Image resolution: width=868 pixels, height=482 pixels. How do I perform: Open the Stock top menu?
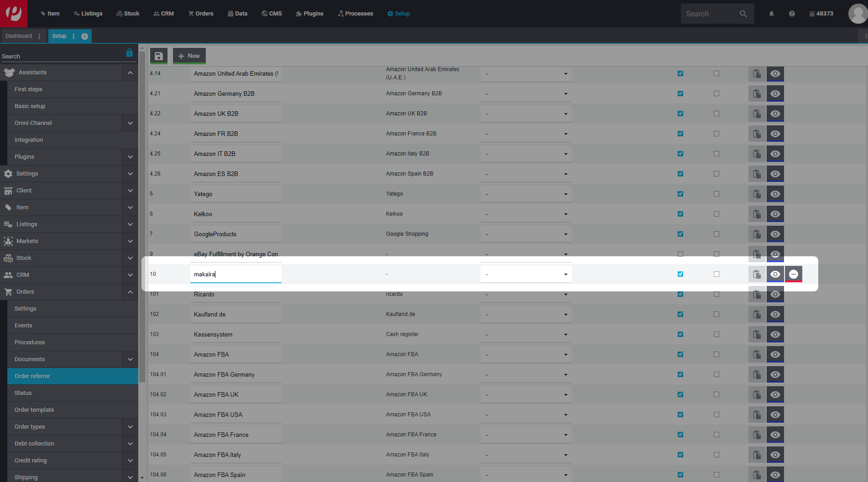pyautogui.click(x=128, y=14)
